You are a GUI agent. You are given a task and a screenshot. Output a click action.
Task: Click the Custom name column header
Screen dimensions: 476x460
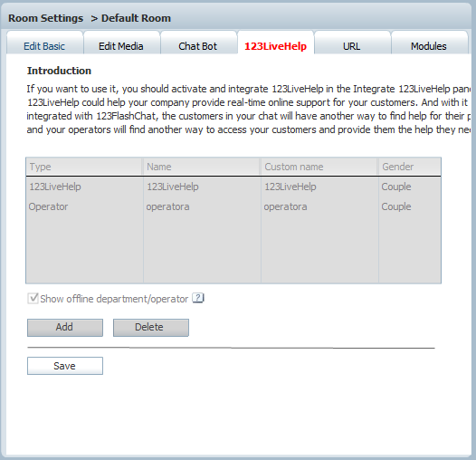tap(319, 167)
